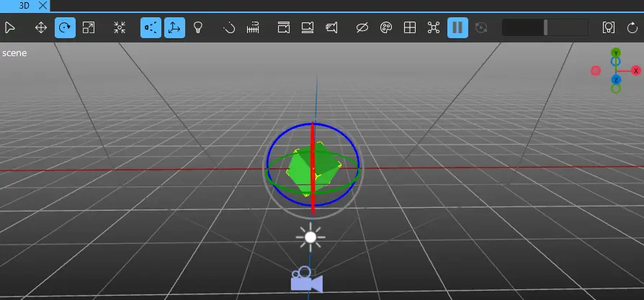Open the color palette render options
Screen dimensions: 644x300
point(385,28)
